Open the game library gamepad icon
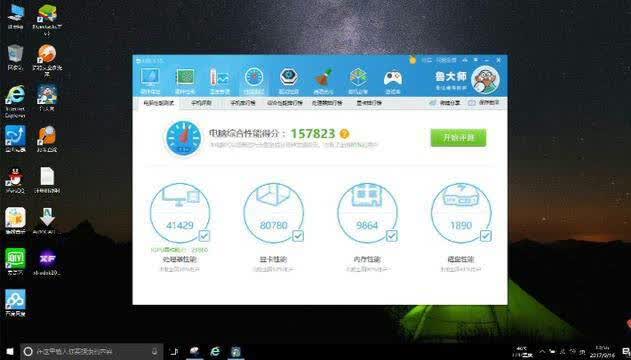Image resolution: width=631 pixels, height=360 pixels. click(393, 80)
